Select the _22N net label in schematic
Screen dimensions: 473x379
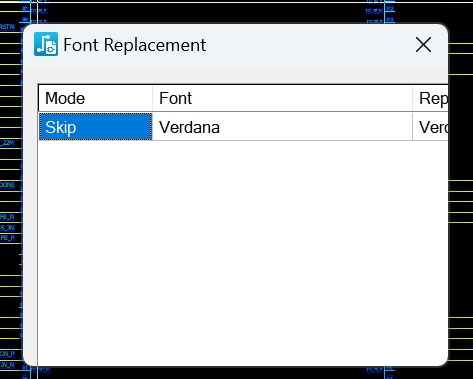(x=7, y=143)
